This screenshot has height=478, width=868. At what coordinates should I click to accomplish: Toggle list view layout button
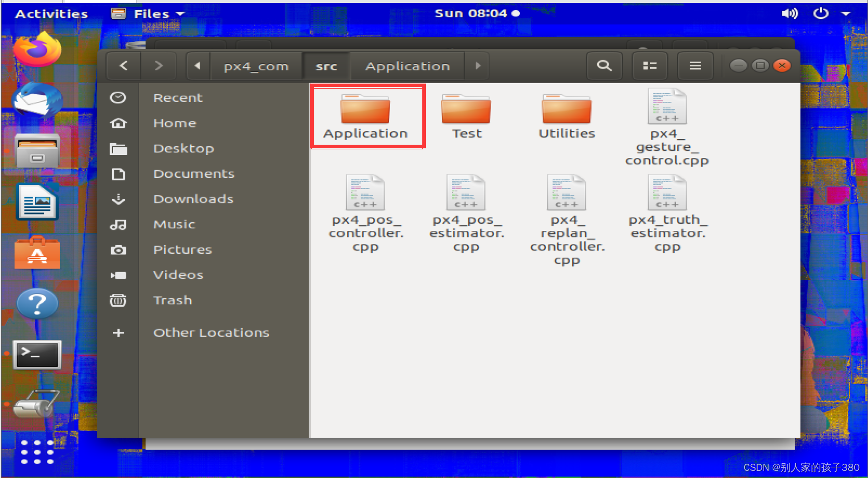[649, 66]
